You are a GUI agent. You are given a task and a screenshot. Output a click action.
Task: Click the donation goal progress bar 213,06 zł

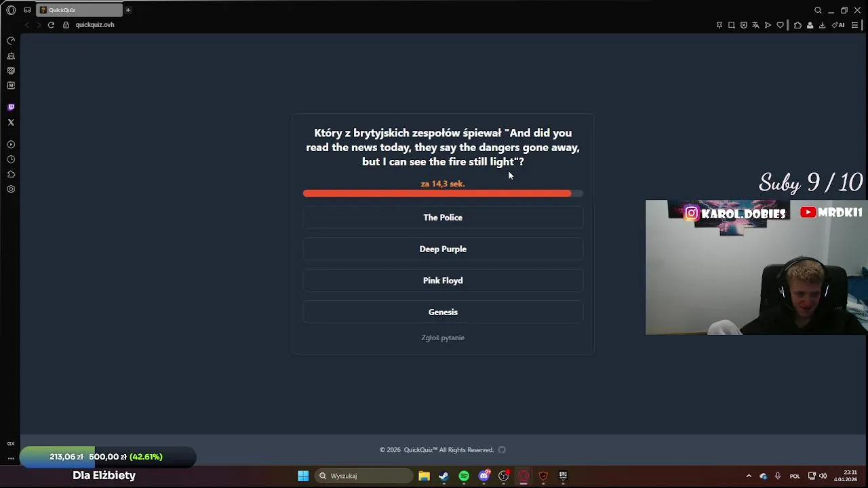pyautogui.click(x=108, y=457)
